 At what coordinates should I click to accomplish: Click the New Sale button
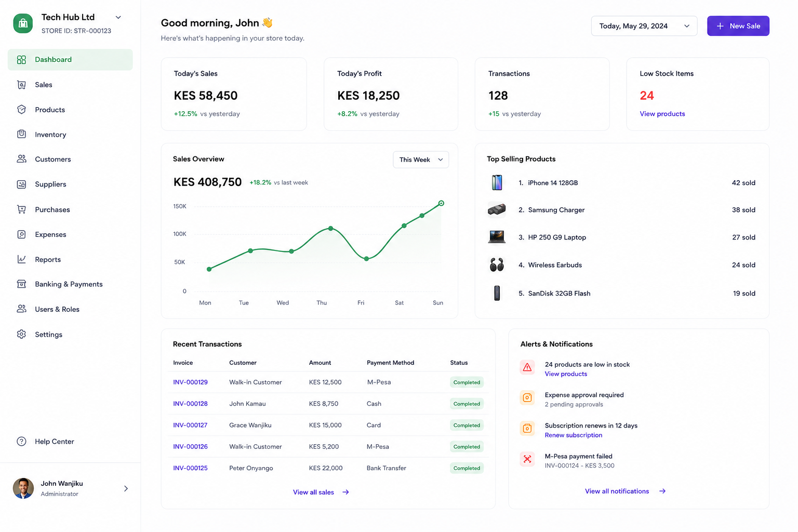(738, 26)
